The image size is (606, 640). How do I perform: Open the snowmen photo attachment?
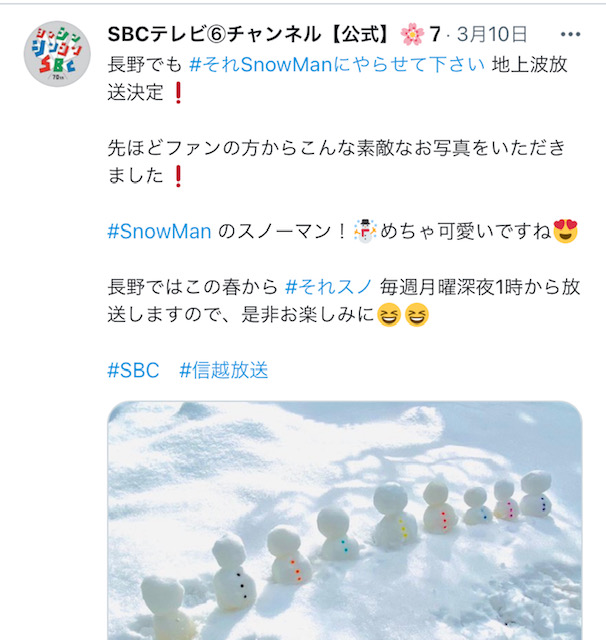(345, 520)
